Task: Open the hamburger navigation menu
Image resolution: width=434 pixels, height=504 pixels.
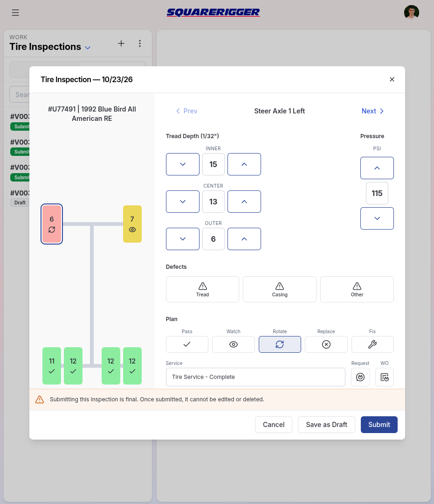Action: coord(15,13)
